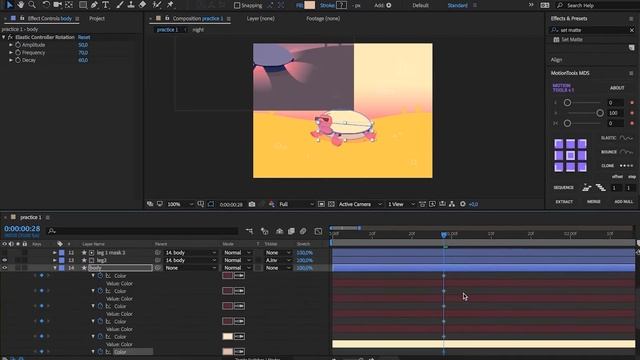Open track matte A.Inv dropdown

tap(278, 260)
